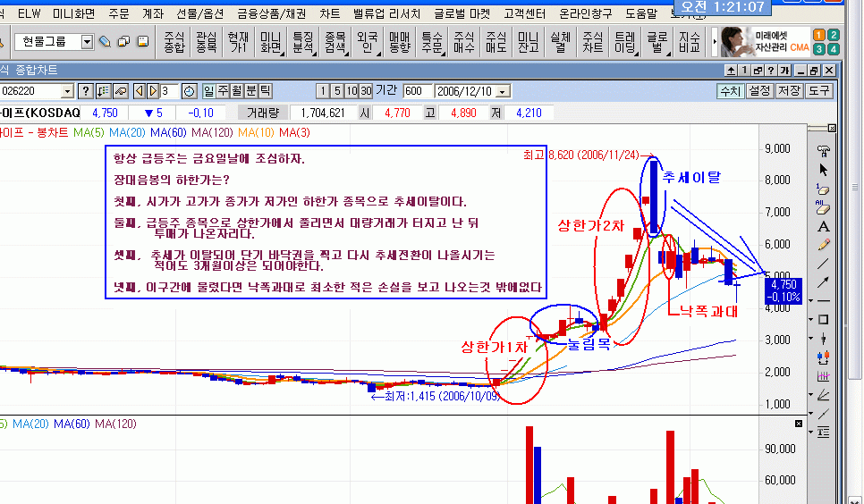Click the 저장 save button
This screenshot has width=864, height=504.
pyautogui.click(x=790, y=91)
